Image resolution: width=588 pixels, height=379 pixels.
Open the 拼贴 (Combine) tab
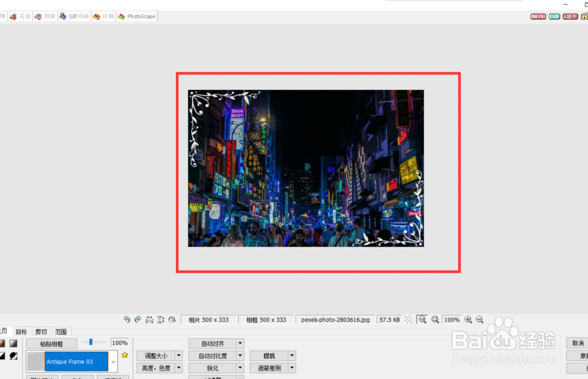tap(45, 16)
